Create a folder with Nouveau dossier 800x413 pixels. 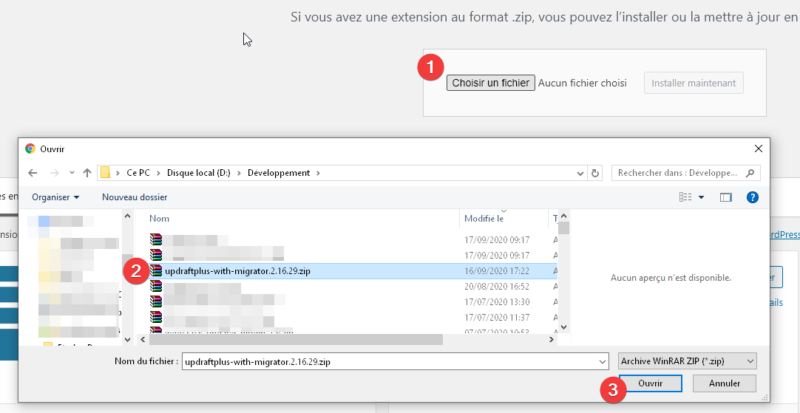coord(134,197)
